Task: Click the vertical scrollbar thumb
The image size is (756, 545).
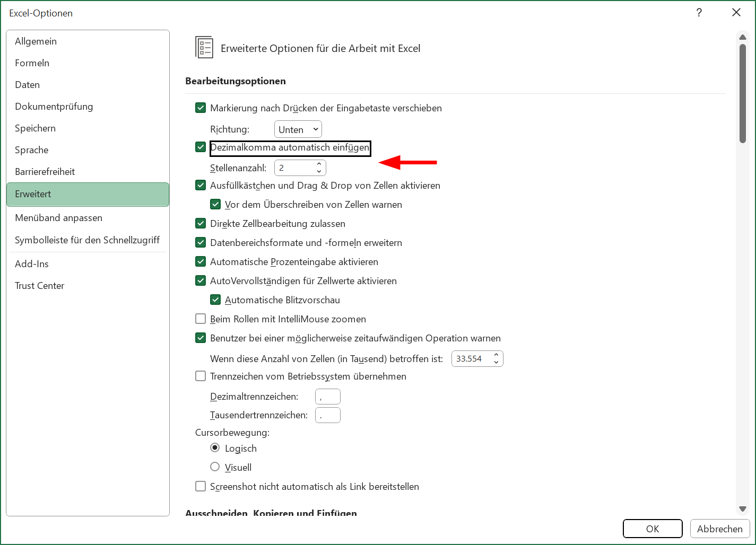Action: [743, 93]
